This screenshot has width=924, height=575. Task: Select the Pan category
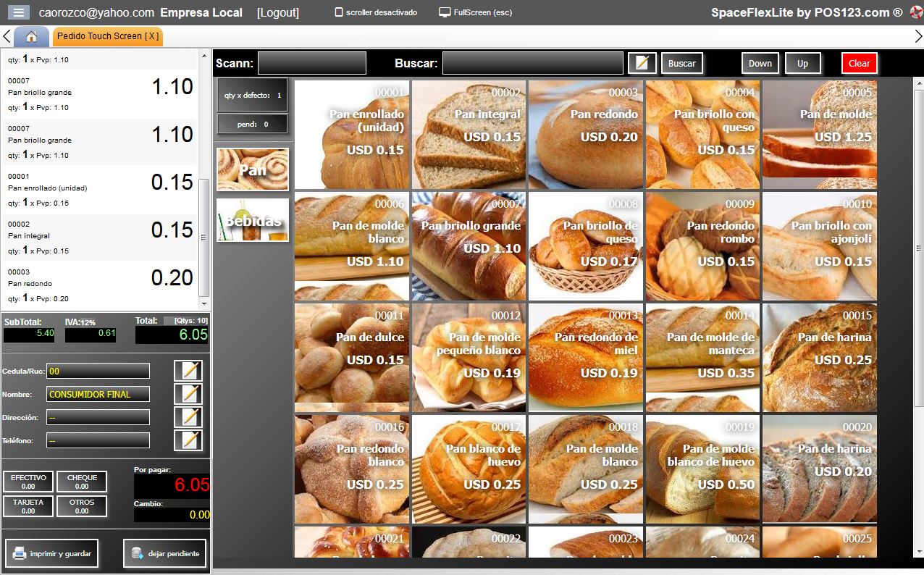[253, 169]
